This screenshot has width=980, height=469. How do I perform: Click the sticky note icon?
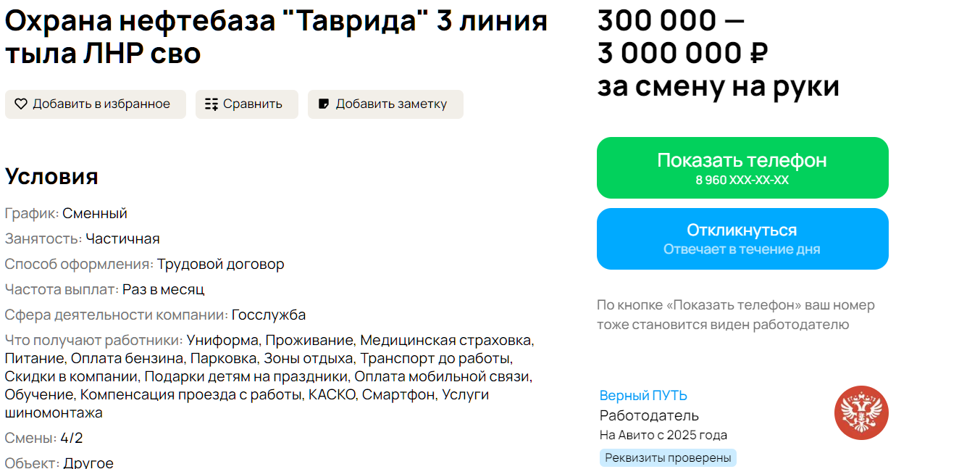[324, 104]
